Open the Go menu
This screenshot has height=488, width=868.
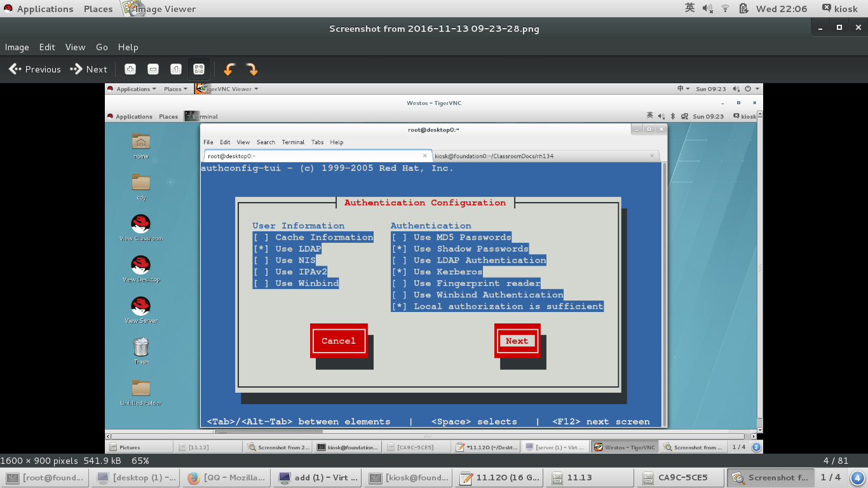point(102,47)
